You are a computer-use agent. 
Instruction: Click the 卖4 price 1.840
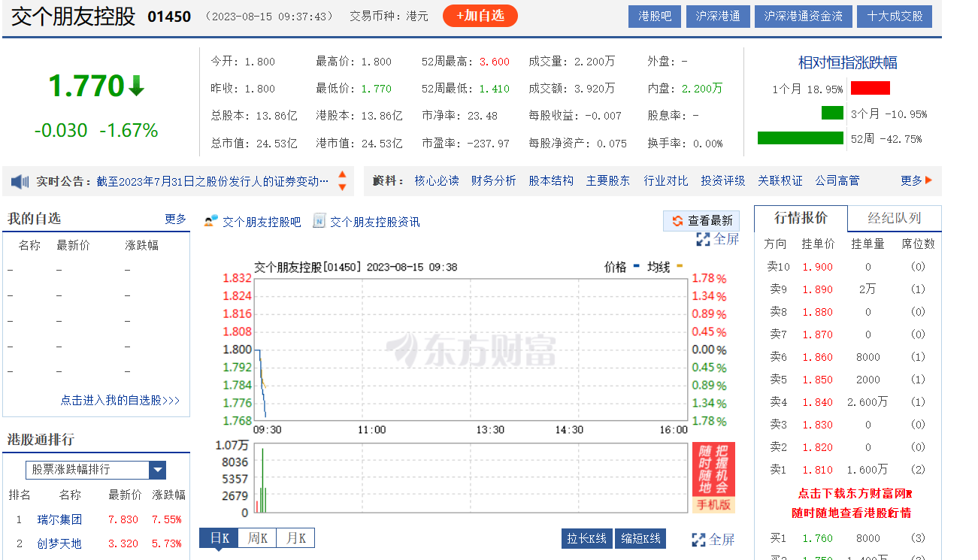pos(817,402)
